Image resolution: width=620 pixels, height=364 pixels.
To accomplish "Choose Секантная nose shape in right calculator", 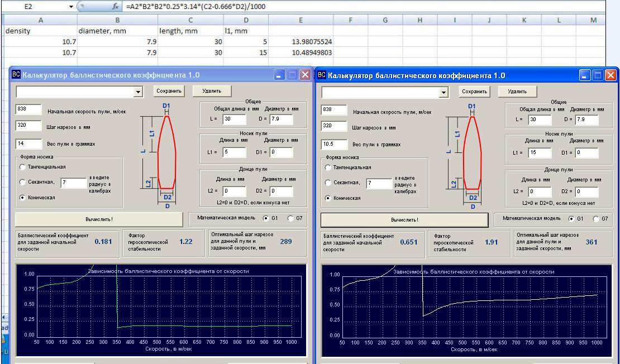I will (x=328, y=183).
